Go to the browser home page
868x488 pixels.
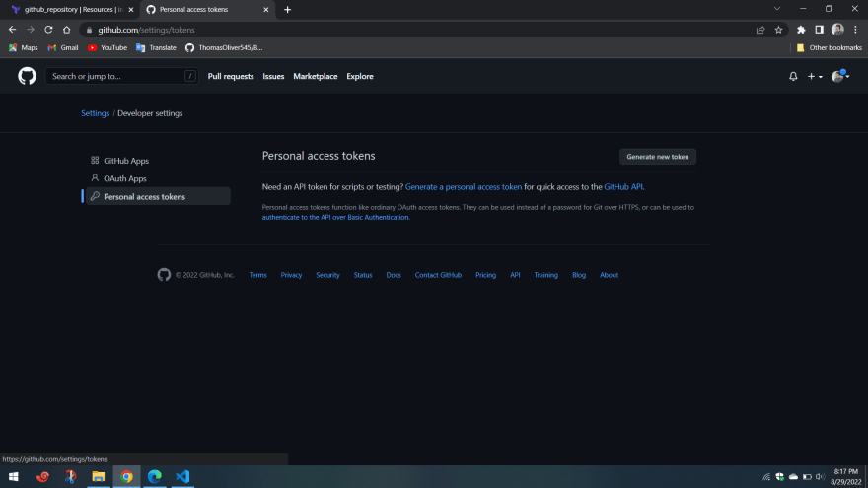(66, 30)
